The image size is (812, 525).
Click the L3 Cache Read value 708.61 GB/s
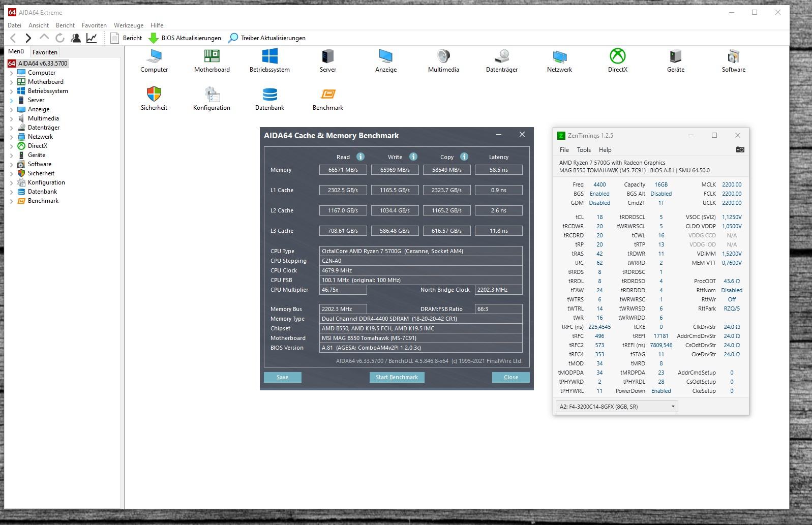click(343, 231)
